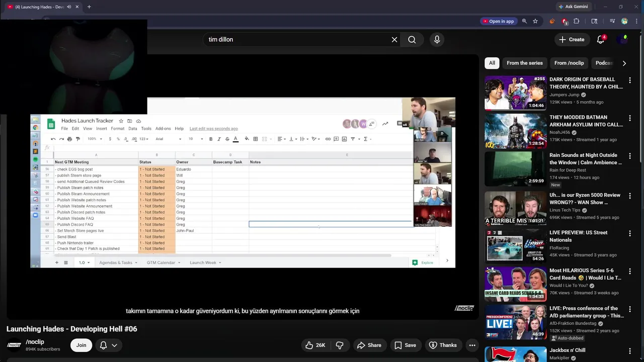Click the /noclip watermark on video
The width and height of the screenshot is (644, 362).
tap(464, 308)
